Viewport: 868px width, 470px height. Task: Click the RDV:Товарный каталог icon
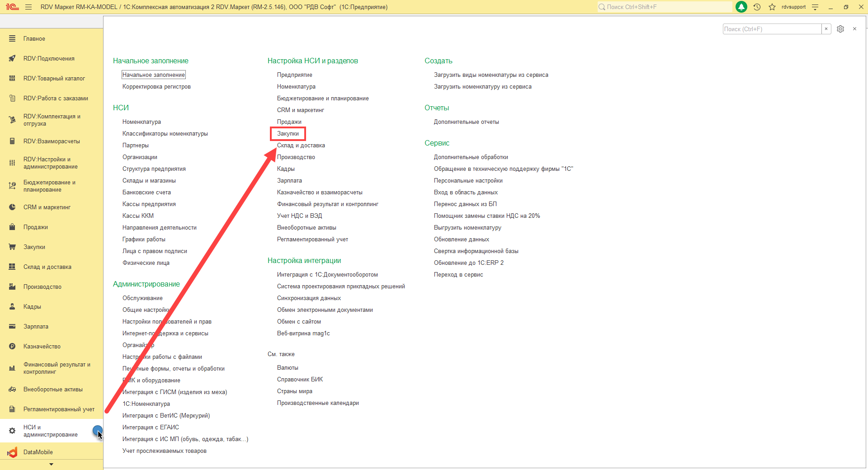coord(12,79)
